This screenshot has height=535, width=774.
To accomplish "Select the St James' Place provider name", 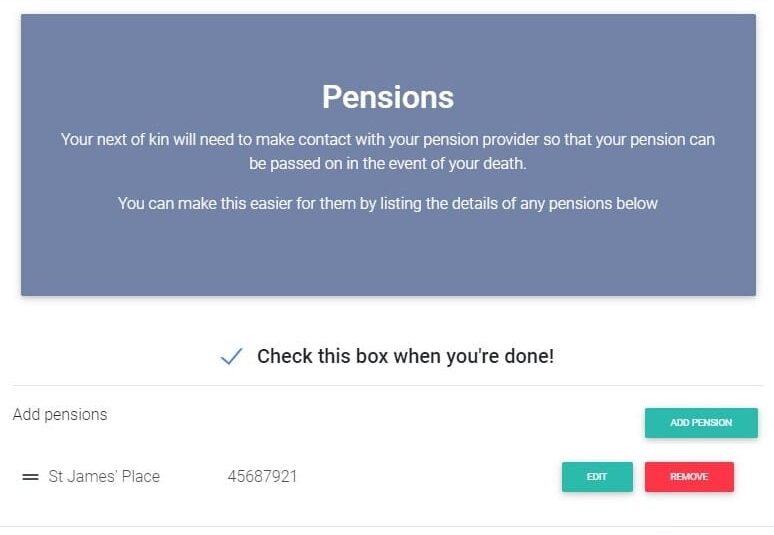I will pyautogui.click(x=104, y=476).
